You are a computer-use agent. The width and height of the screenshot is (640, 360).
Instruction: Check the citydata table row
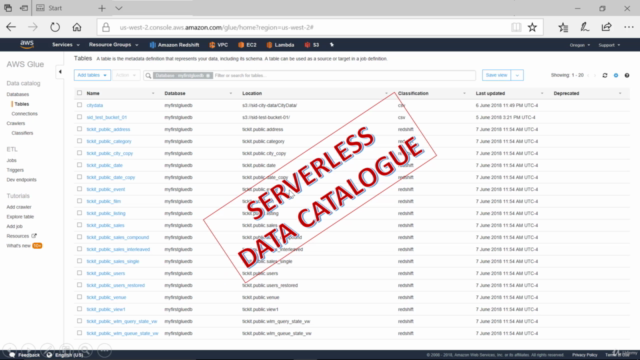tap(79, 105)
